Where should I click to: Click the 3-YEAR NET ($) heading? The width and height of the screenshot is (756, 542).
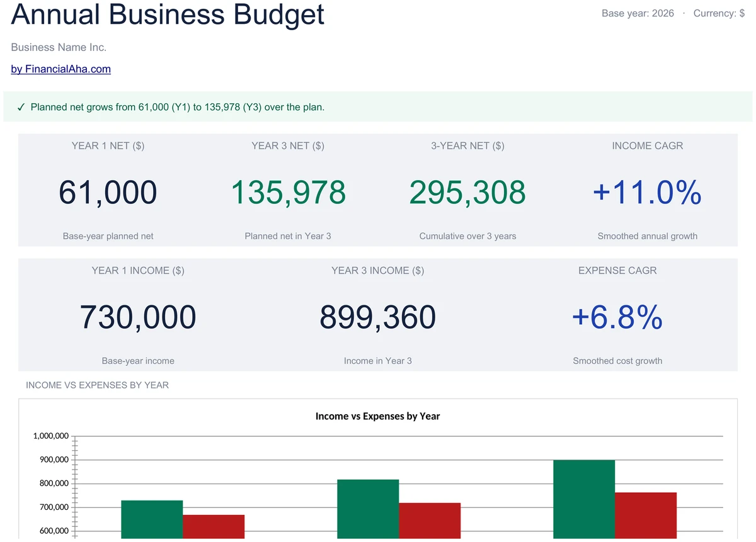[467, 145]
